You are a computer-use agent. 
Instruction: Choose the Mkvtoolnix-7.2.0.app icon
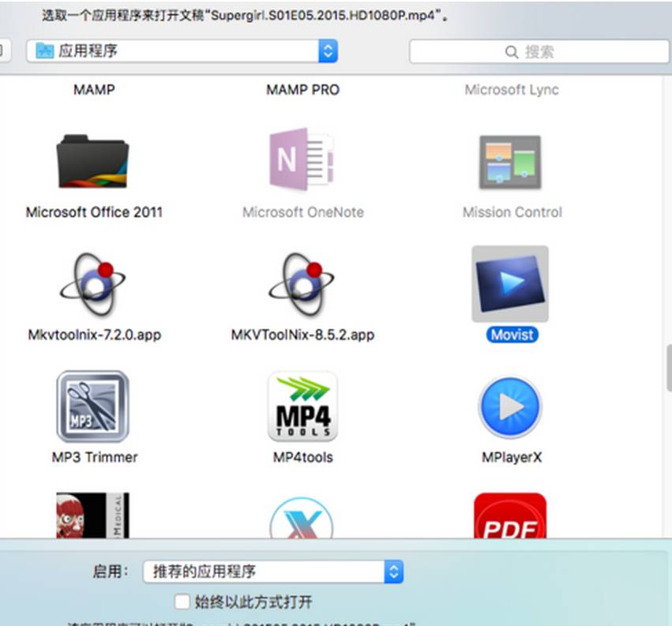(x=93, y=284)
